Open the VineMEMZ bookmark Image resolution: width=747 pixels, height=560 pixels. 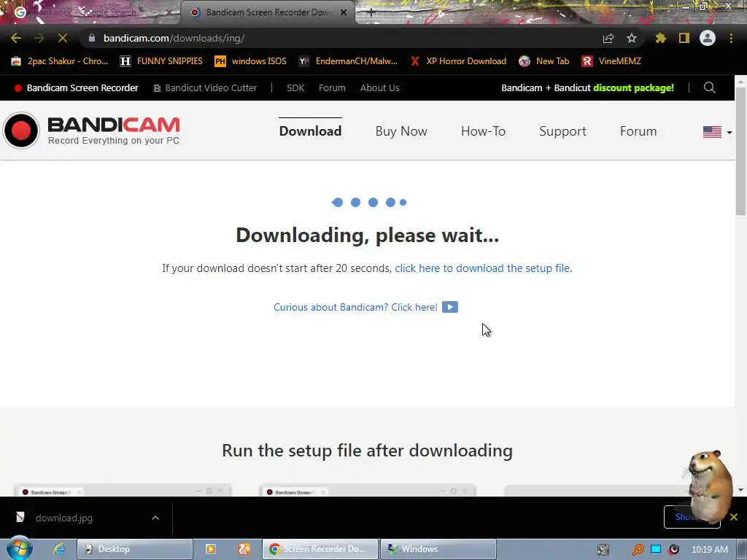coord(611,61)
